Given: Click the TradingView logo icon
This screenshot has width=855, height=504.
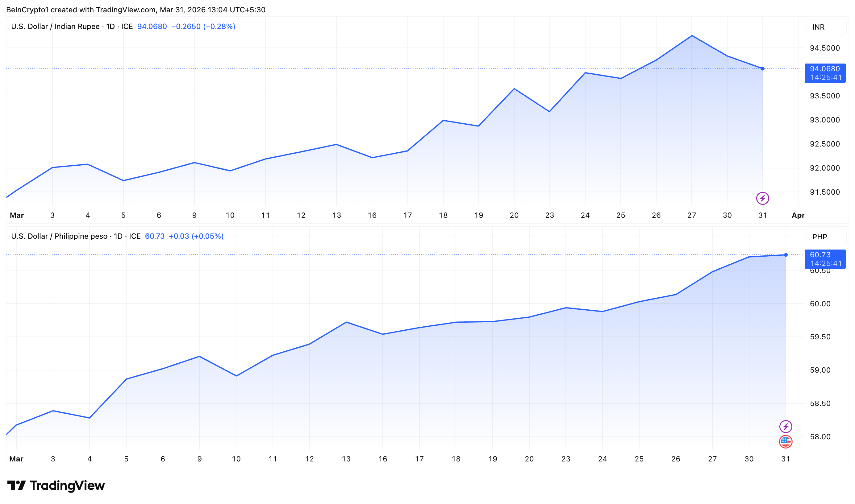Looking at the screenshot, I should tap(16, 485).
